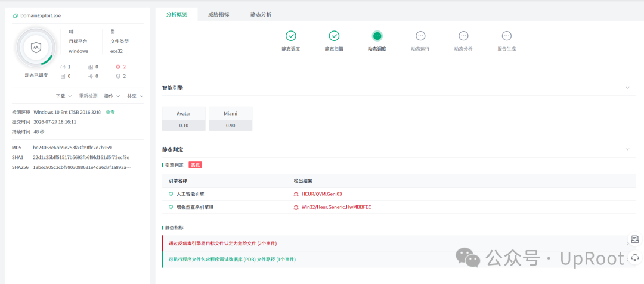
Task: Click bug icon next to Win32/Heur.Generic.HwMBBFEC
Action: click(x=296, y=207)
